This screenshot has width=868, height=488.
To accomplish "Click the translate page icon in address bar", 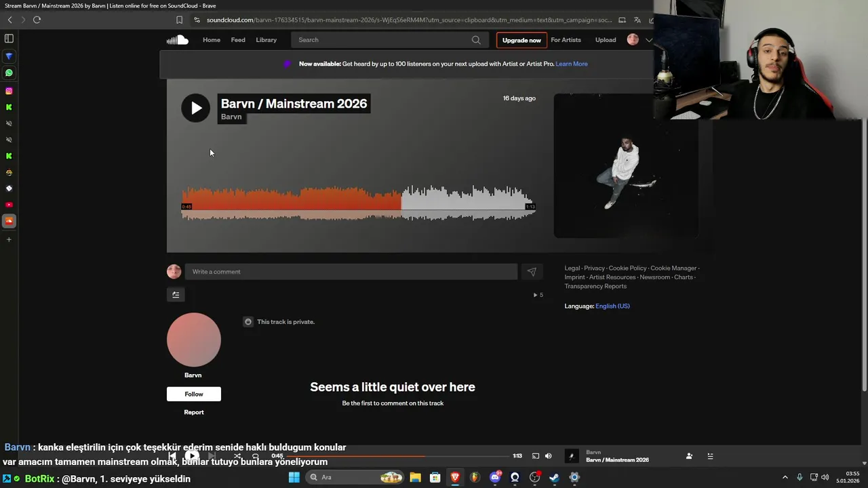I will click(x=637, y=20).
